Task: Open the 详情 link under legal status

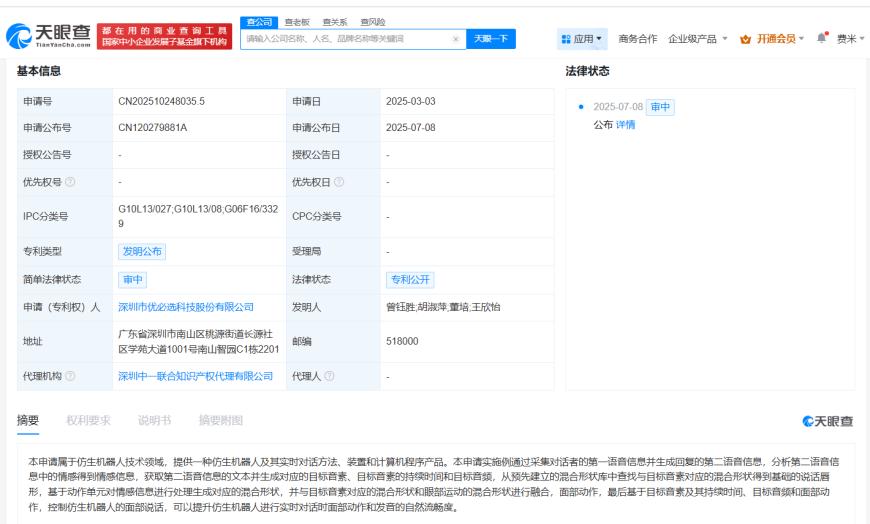Action: pyautogui.click(x=625, y=125)
